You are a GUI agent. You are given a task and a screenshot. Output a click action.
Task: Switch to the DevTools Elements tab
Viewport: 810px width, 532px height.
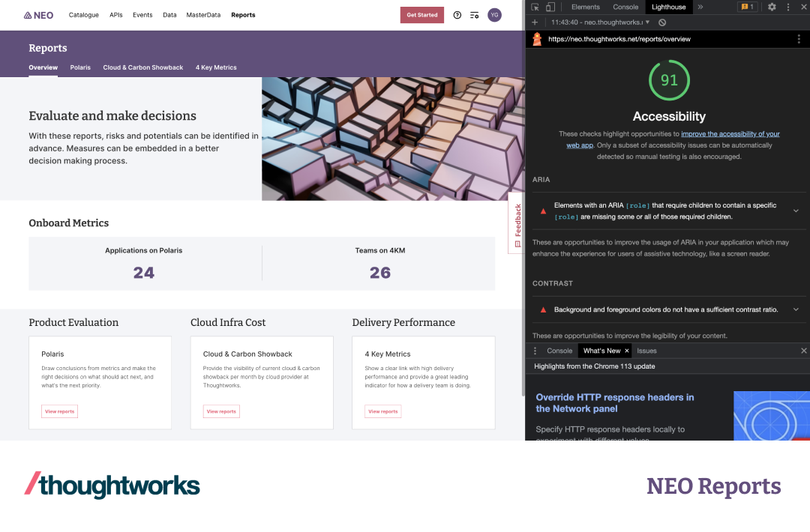pos(585,7)
